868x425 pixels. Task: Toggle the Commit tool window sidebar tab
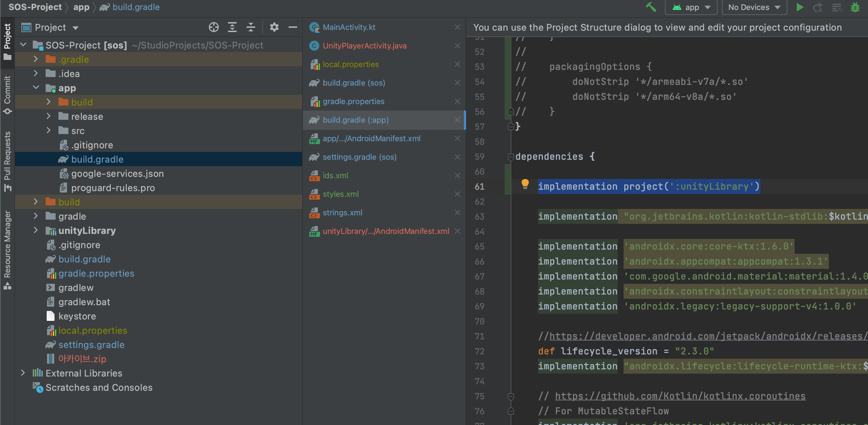(7, 94)
